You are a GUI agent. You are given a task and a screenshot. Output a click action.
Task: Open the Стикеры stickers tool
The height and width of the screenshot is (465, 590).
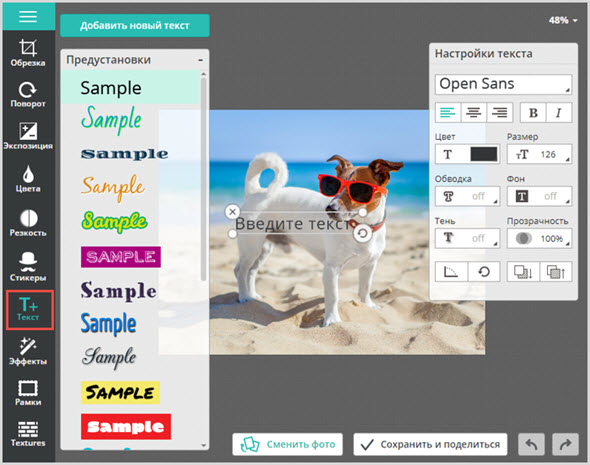click(28, 267)
